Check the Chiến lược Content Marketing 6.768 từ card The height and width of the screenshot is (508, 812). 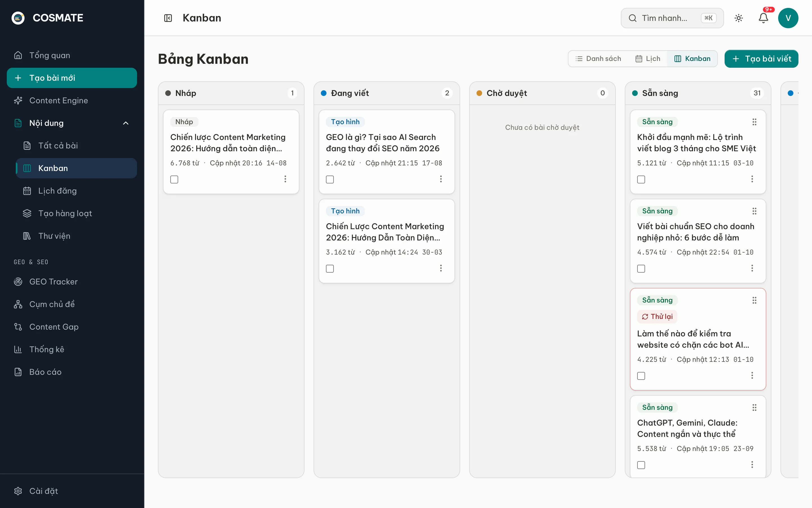[174, 179]
